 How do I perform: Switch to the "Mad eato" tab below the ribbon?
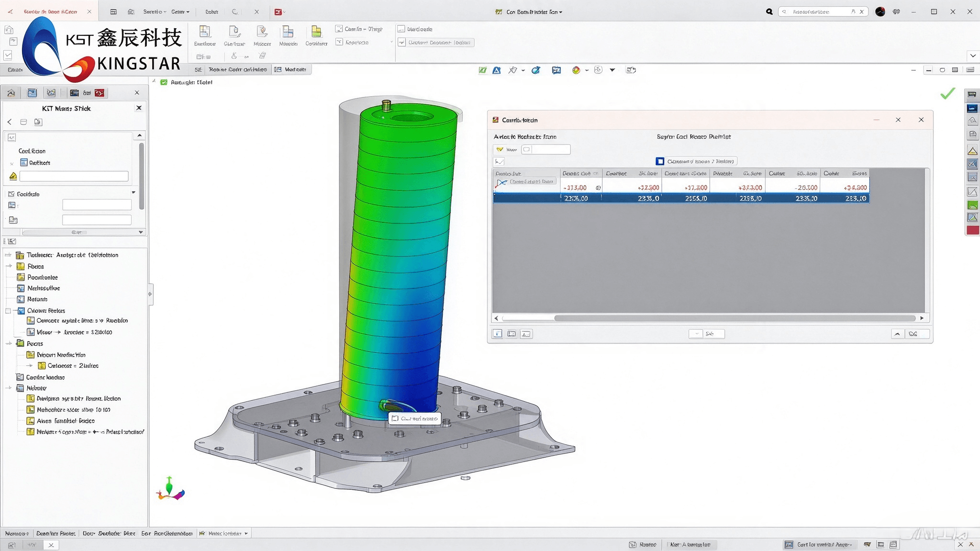[x=291, y=70]
